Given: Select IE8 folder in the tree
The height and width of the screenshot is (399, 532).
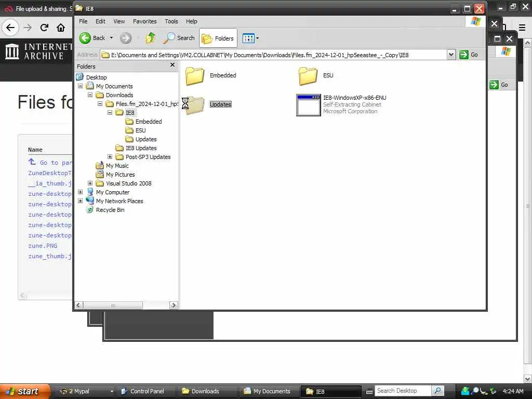Looking at the screenshot, I should coord(130,113).
